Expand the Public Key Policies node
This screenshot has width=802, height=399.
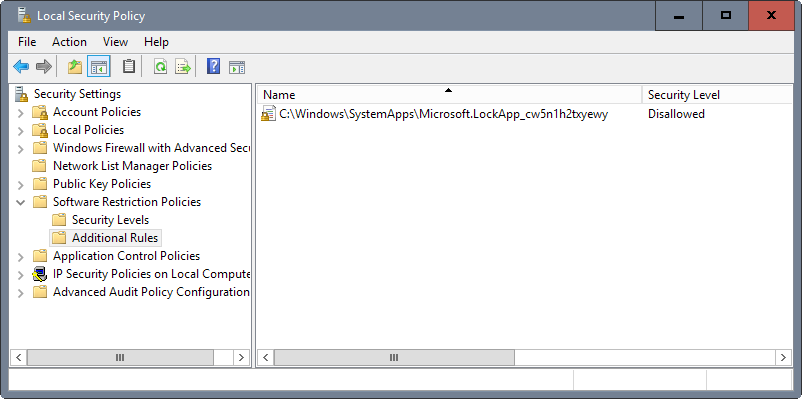click(20, 185)
